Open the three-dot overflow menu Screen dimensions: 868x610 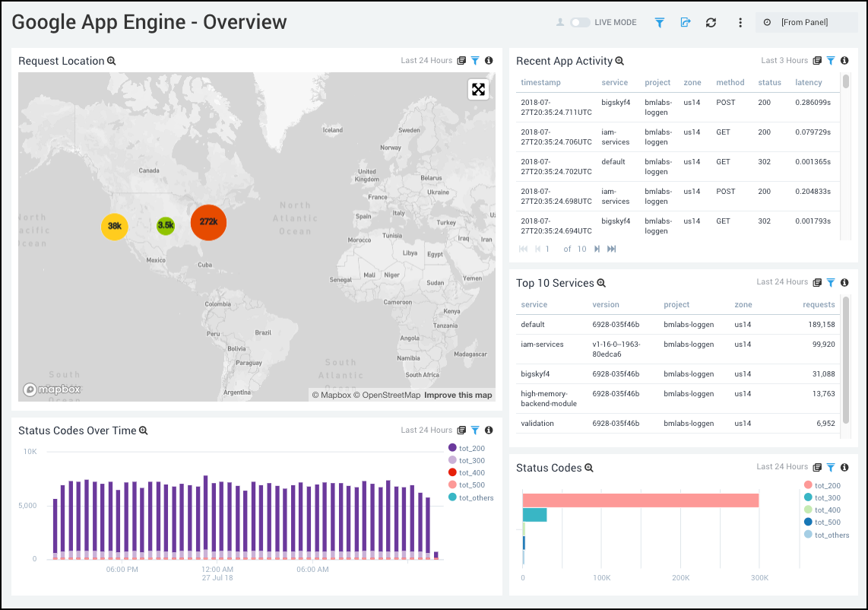(740, 23)
